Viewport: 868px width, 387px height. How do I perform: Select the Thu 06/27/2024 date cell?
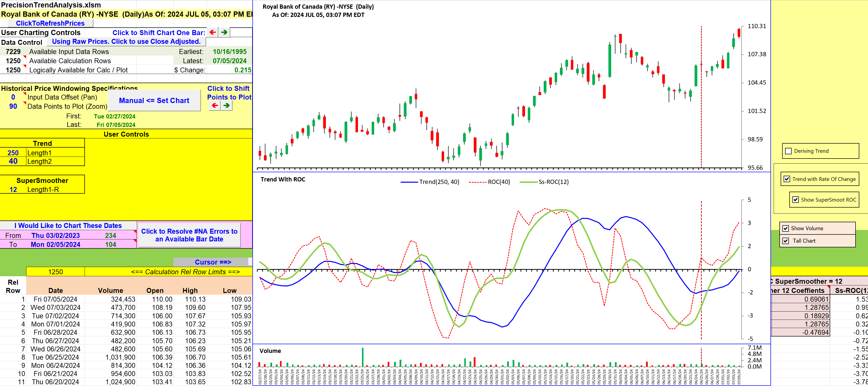tap(56, 340)
